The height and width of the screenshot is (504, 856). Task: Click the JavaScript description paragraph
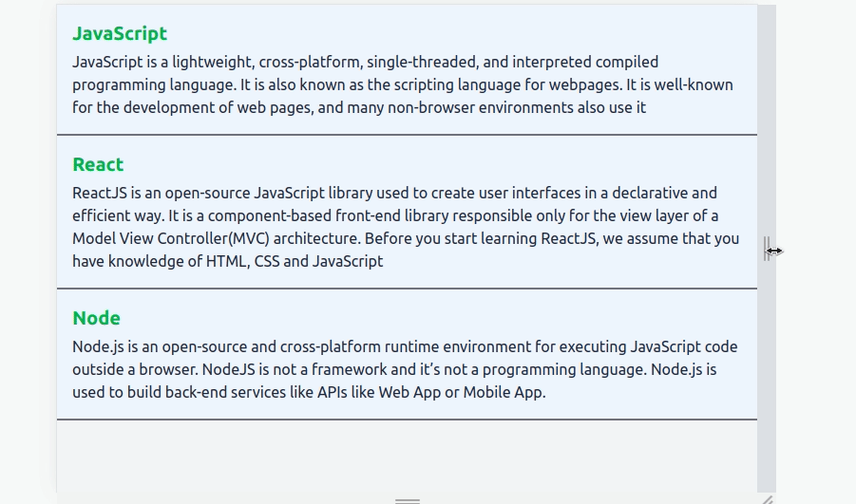(x=403, y=84)
